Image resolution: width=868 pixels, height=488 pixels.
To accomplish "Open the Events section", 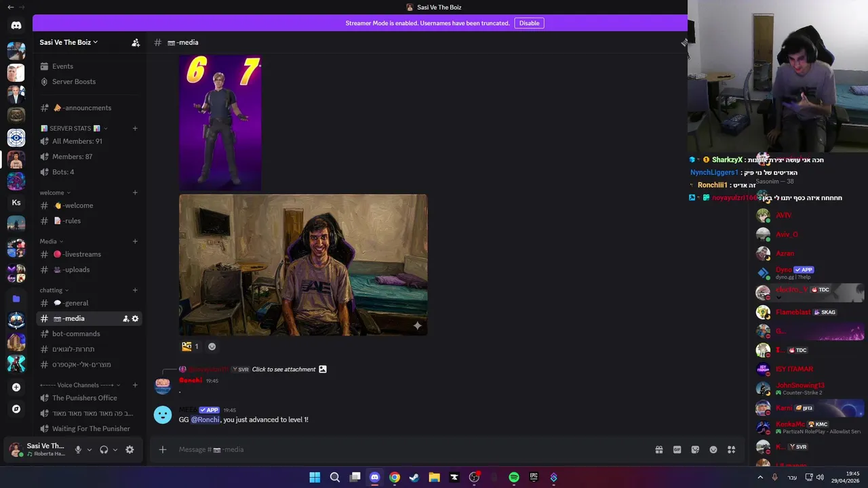I will coord(88,66).
